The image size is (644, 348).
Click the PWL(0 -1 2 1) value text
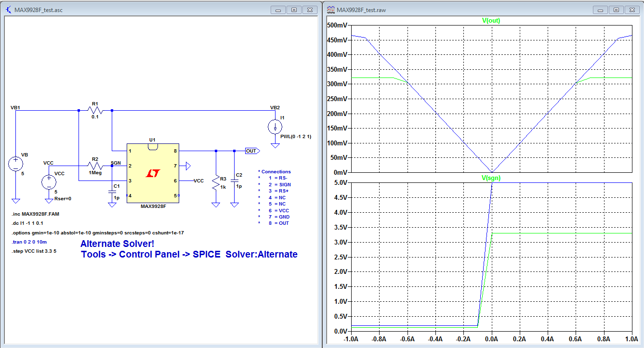(x=296, y=137)
